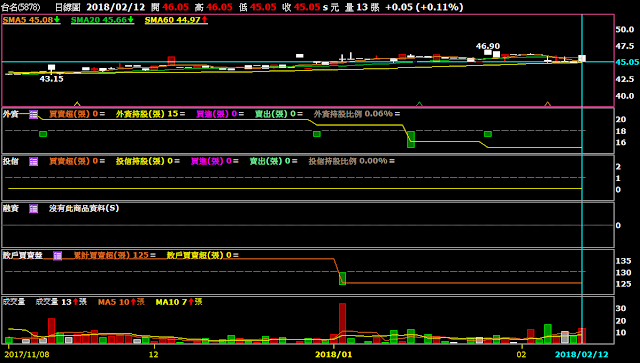Open the purple settings icon beside 散戶買賣盤

pos(58,256)
